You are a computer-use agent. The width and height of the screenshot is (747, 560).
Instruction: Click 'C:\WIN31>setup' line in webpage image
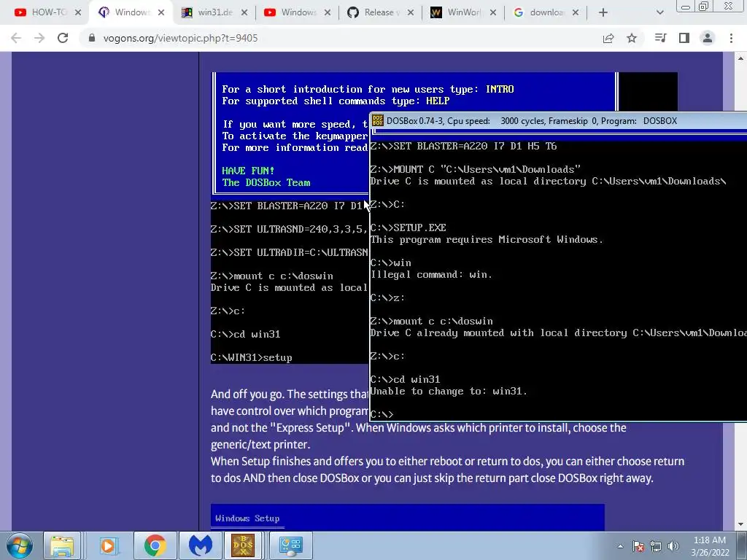pos(252,357)
